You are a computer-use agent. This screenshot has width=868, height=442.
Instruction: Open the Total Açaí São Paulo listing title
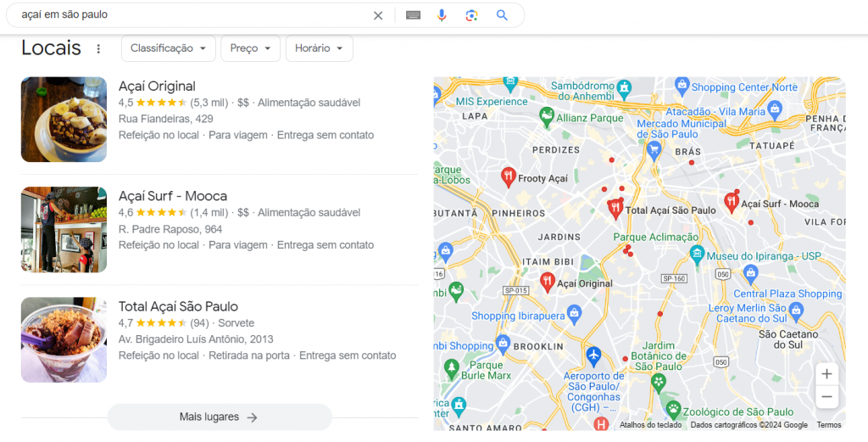pyautogui.click(x=178, y=306)
